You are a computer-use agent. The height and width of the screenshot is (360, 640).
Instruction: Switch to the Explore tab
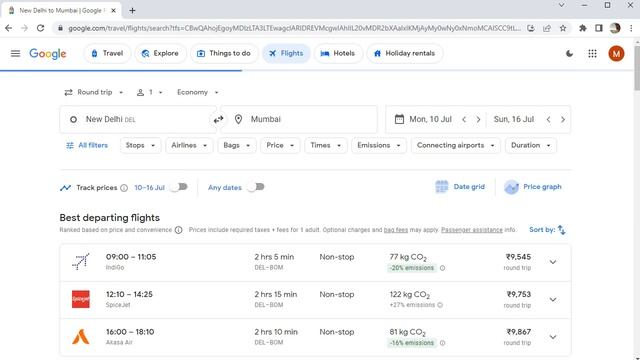[x=160, y=53]
